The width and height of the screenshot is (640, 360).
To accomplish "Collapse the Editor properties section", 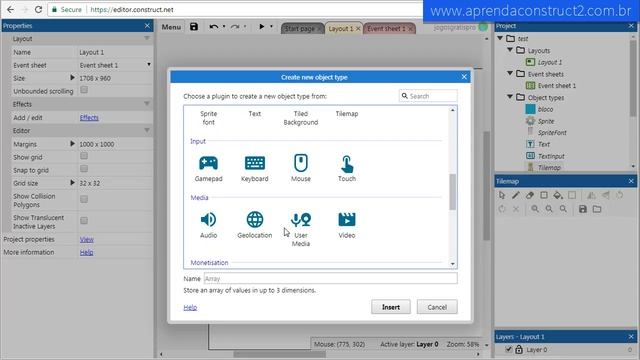I will [x=147, y=131].
